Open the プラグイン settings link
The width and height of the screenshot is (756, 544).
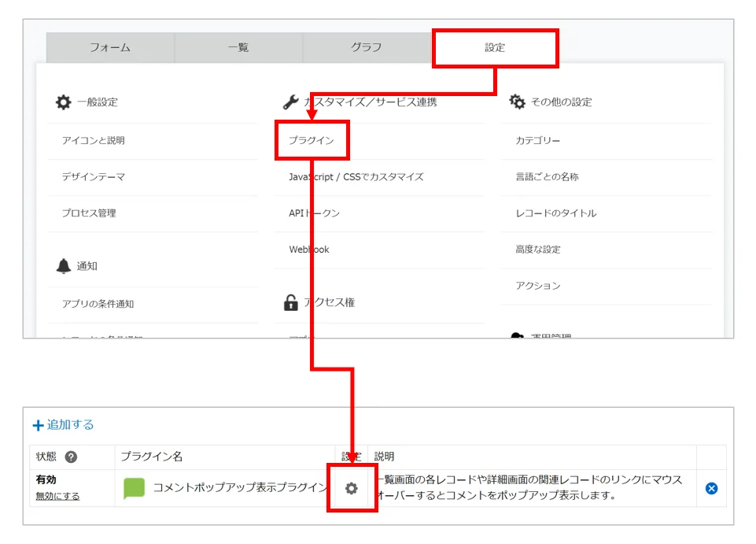click(x=312, y=140)
